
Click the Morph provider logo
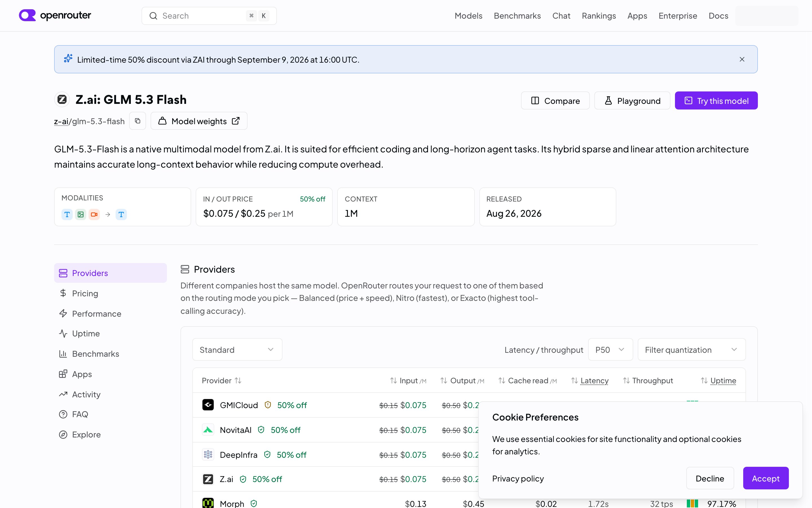coord(208,503)
